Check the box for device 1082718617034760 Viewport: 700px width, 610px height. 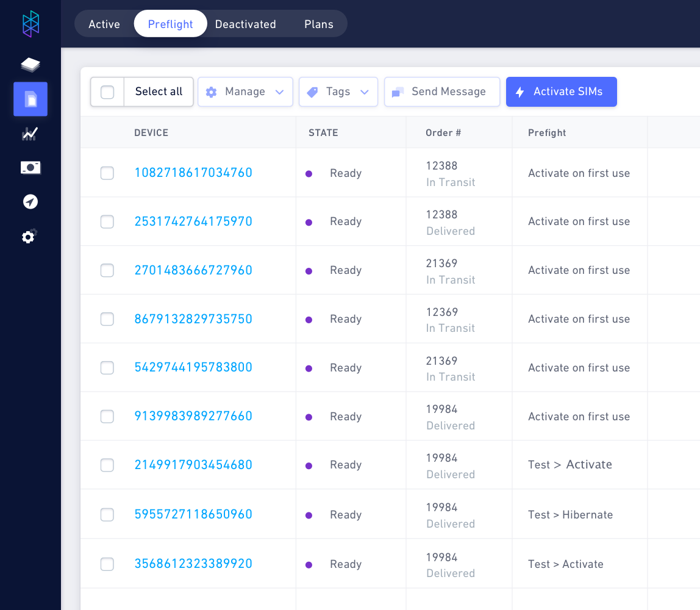(x=107, y=173)
